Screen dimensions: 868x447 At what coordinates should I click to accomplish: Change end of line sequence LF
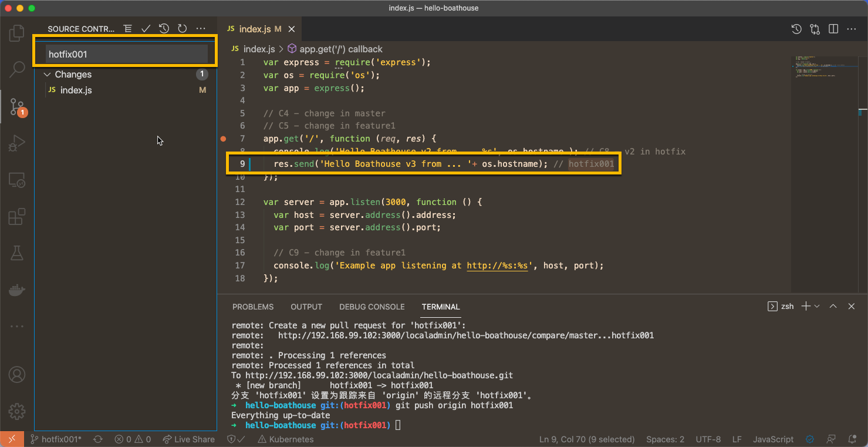737,439
